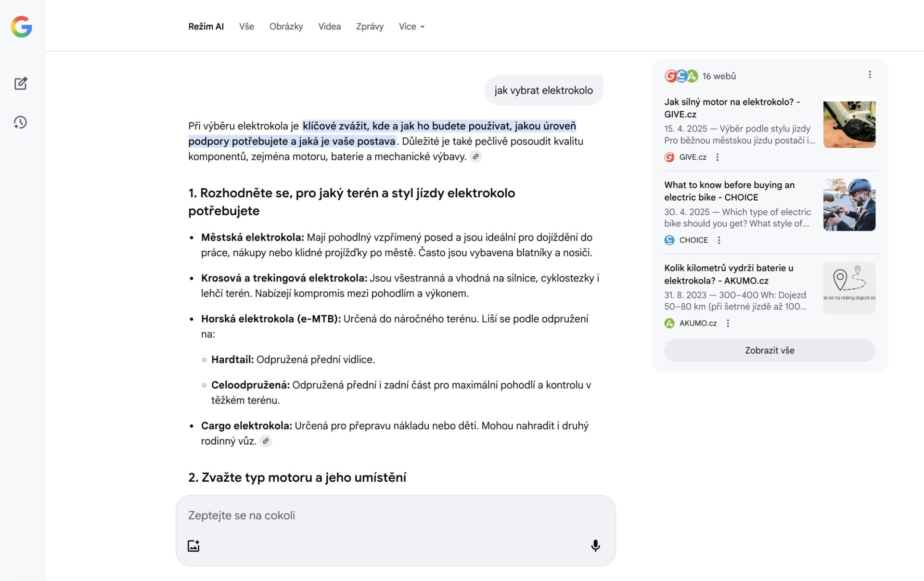Open options dots beside AKUMO.cz source
This screenshot has height=581, width=924.
tap(728, 323)
